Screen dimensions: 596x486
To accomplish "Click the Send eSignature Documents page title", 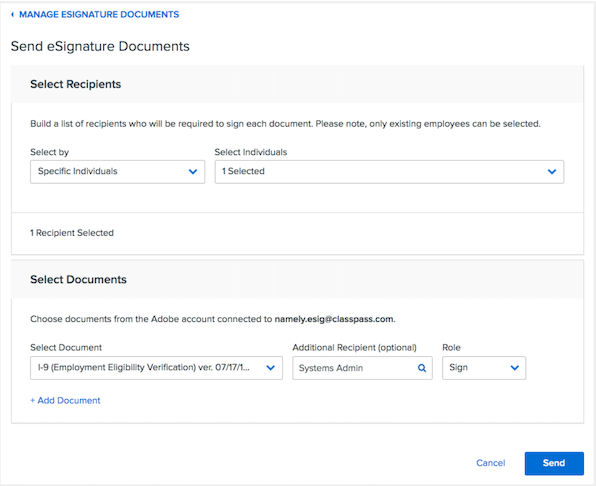I will coord(100,46).
